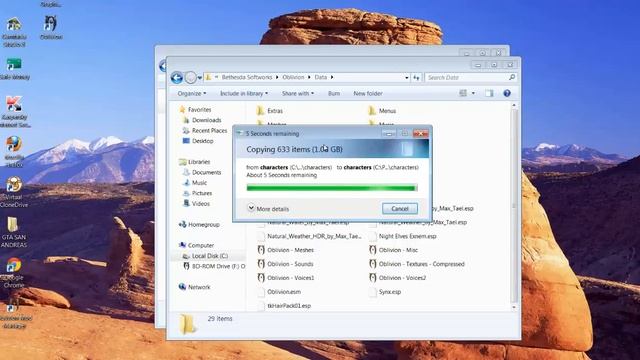Select Oblivion - Misc file

393,250
